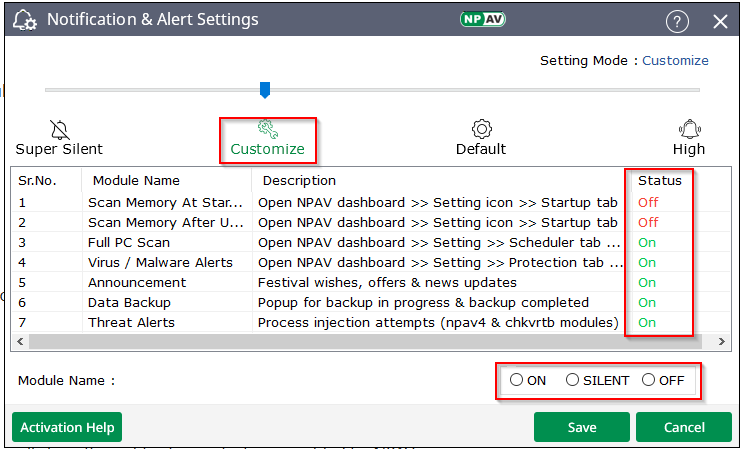Open Activation Help

point(67,427)
